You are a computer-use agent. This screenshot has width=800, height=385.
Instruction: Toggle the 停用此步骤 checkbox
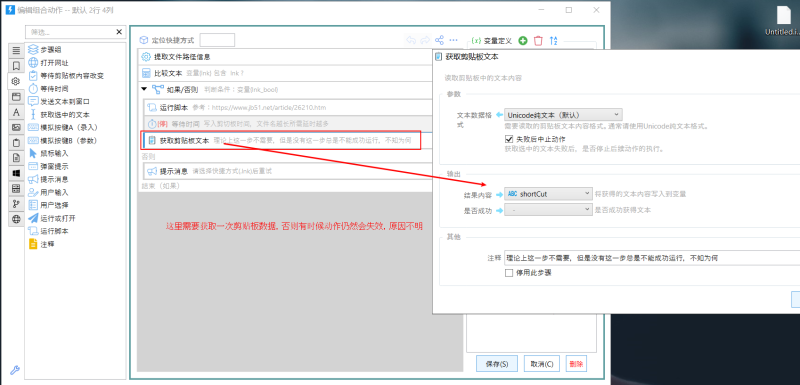click(x=508, y=273)
